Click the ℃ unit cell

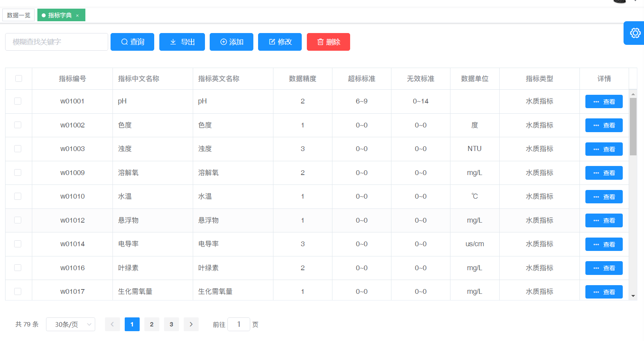[475, 196]
